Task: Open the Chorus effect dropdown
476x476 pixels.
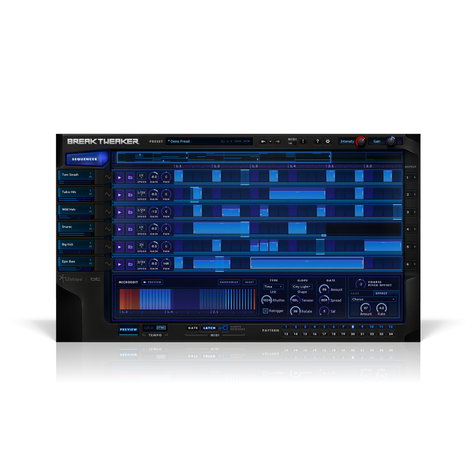Action: click(x=373, y=299)
